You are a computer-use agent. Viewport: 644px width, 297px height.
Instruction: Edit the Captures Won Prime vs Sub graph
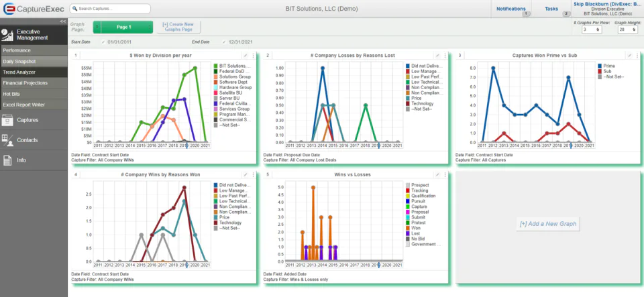630,56
